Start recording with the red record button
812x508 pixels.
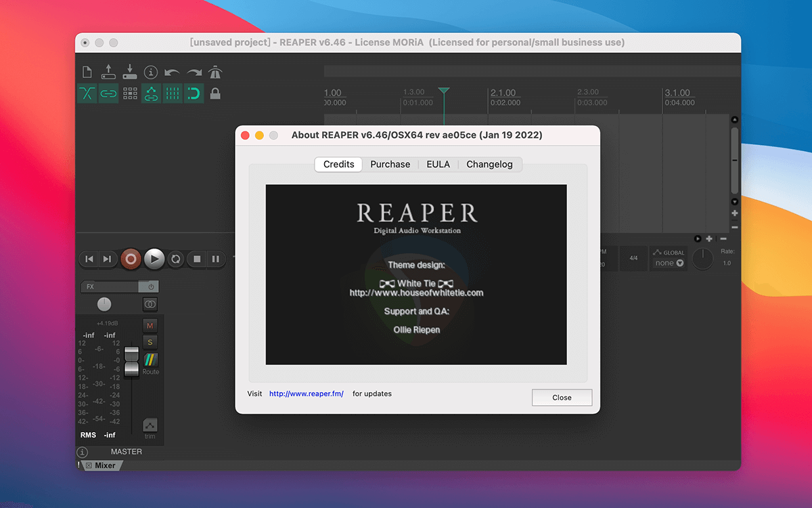[131, 259]
